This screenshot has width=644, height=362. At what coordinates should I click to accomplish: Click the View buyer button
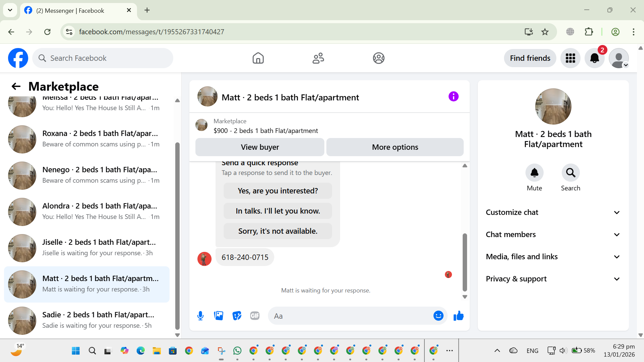[x=260, y=147]
